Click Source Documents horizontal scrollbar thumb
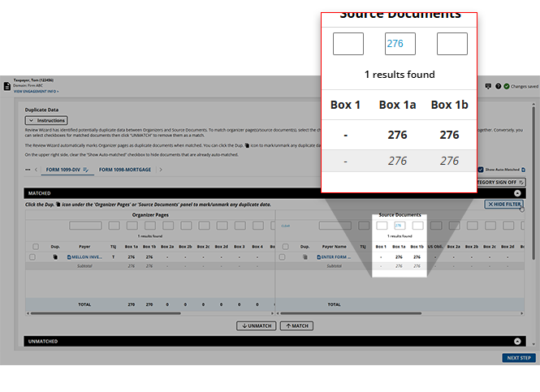540x392 pixels. click(x=351, y=313)
